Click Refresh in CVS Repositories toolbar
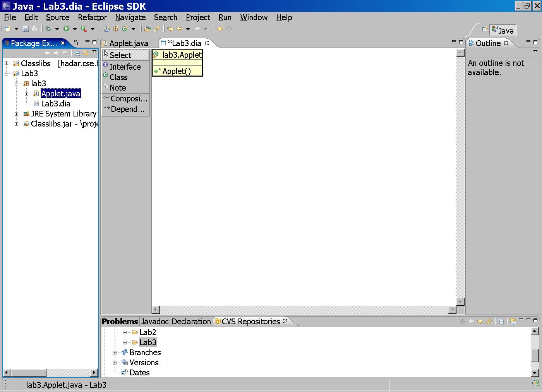This screenshot has height=392, width=542. (489, 321)
